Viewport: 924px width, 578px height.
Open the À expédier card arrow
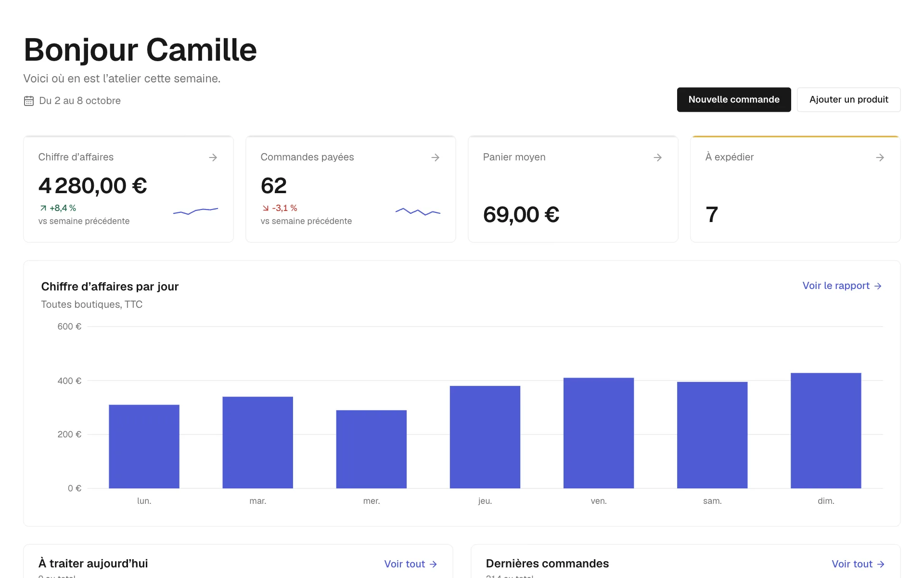tap(880, 158)
